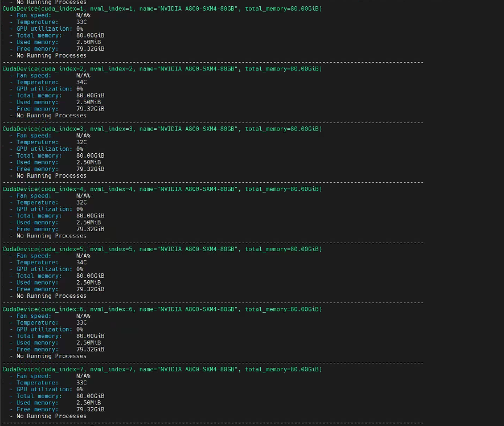Click Fan speed N/A% under cuda_index=7
Screen dimensions: 504x426
54,376
